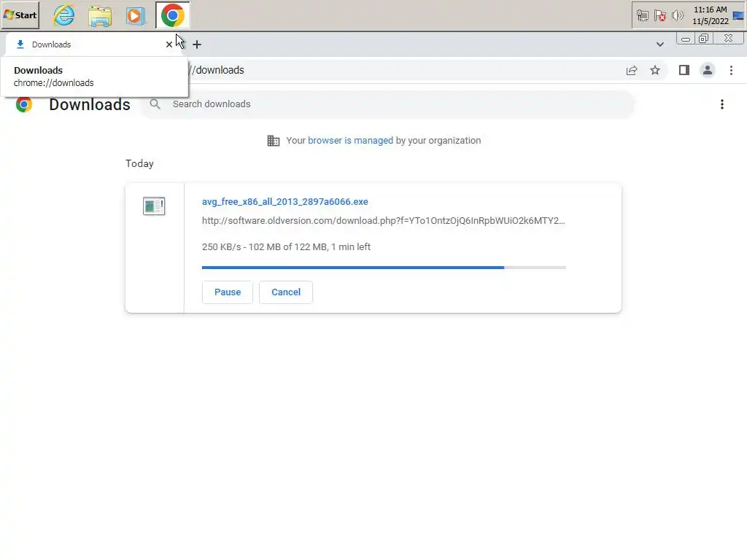Click the share this page icon

(x=632, y=71)
